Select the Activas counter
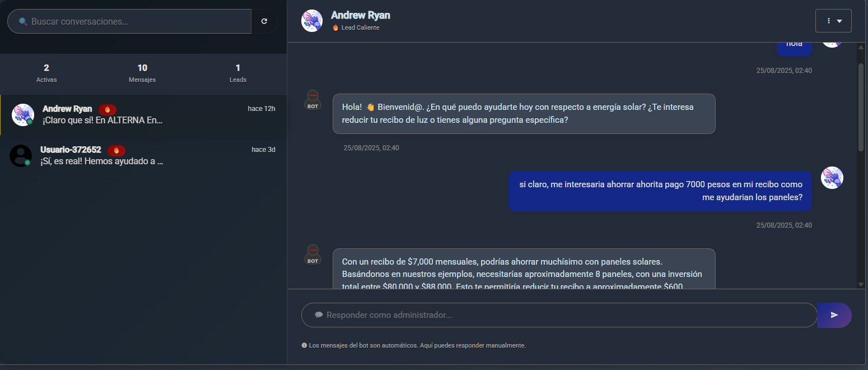The height and width of the screenshot is (370, 868). [x=46, y=73]
